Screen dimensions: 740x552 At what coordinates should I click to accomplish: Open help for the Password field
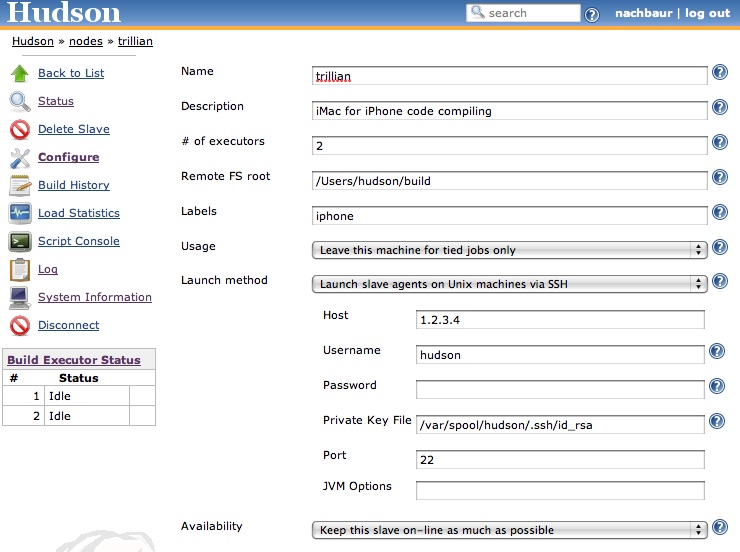coord(717,386)
